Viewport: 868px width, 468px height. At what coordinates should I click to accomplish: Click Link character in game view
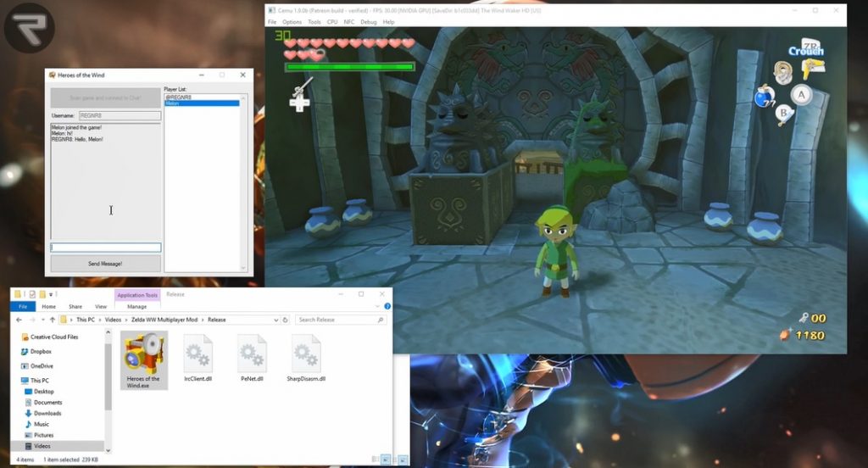[x=556, y=251]
